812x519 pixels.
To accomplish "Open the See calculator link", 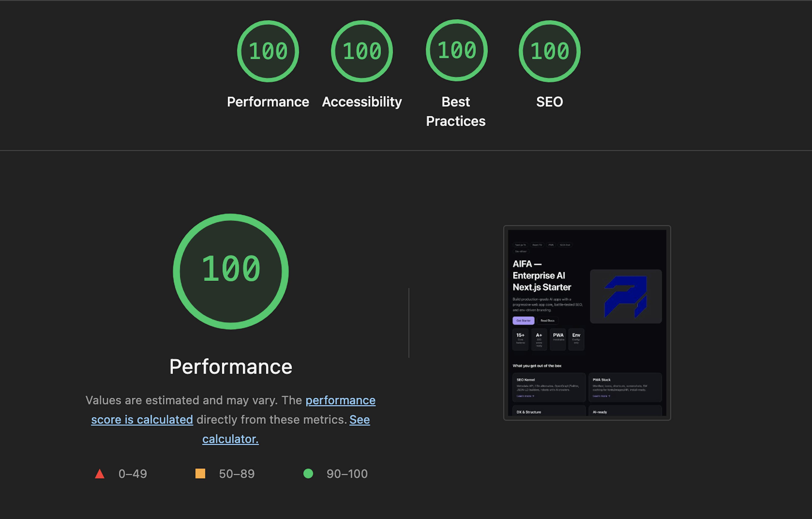I will [230, 439].
